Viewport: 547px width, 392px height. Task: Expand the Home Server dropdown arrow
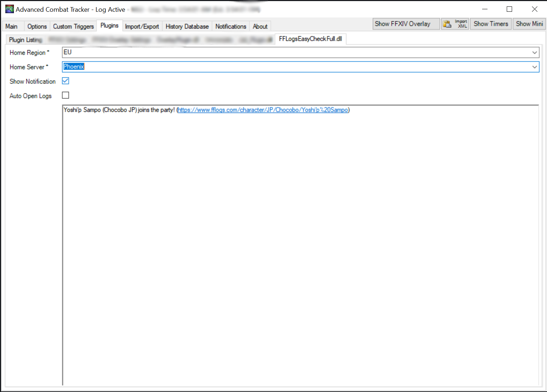[x=535, y=67]
